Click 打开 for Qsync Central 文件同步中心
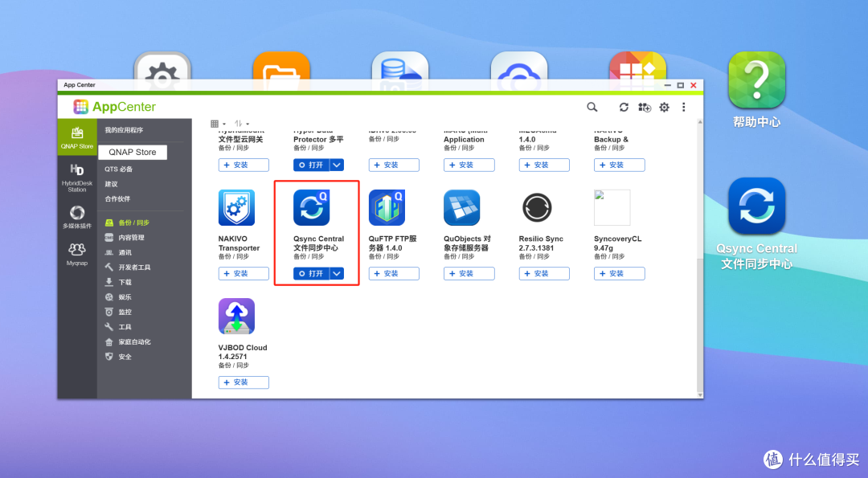Screen dimensions: 868x478 tap(311, 273)
